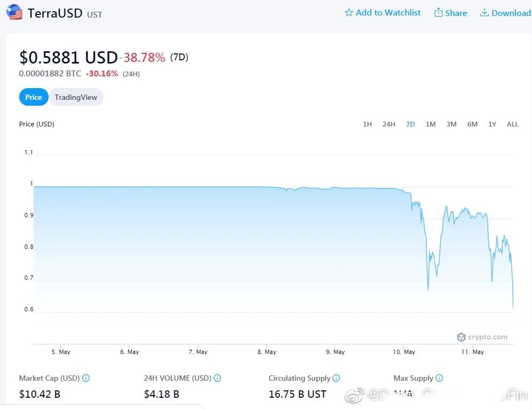Click the TerraUSD coin logo icon

(14, 12)
